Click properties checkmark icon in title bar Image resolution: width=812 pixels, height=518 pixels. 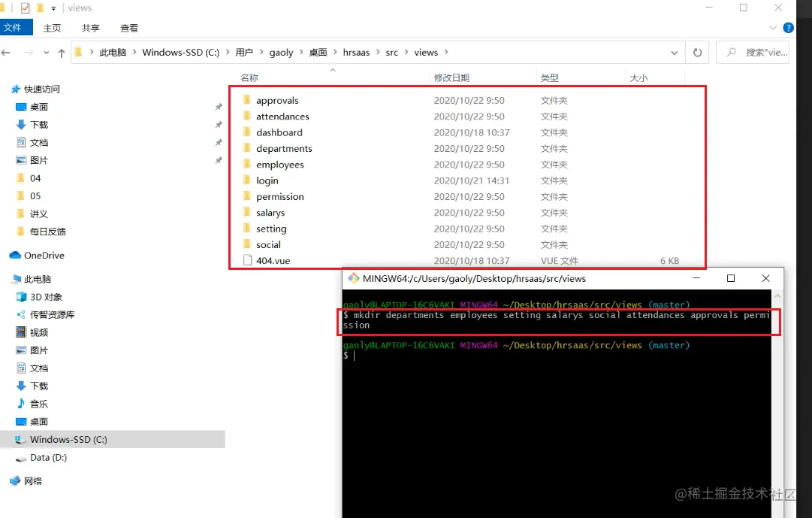[25, 8]
